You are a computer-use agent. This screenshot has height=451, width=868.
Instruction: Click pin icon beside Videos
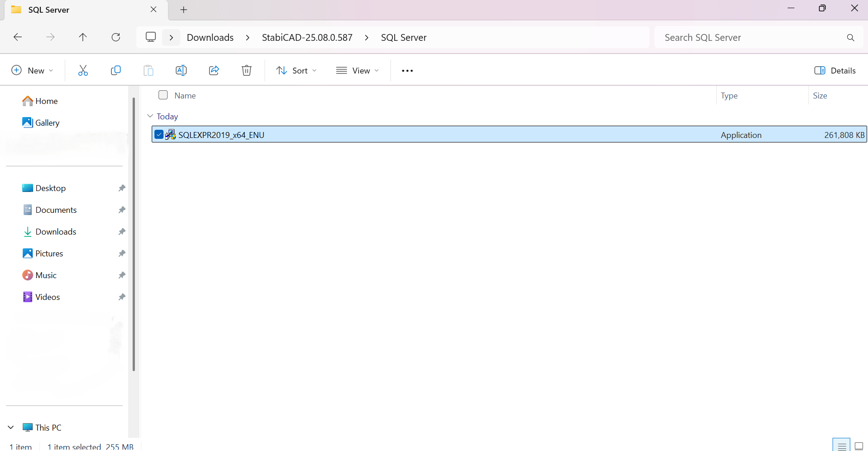122,297
